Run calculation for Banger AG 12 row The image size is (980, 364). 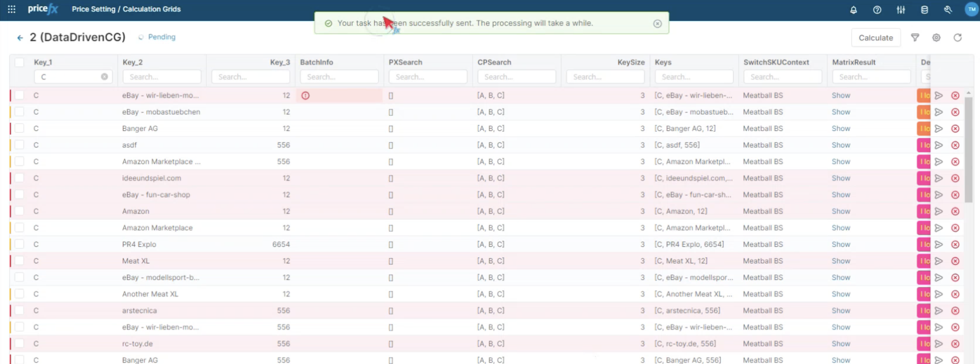pos(938,129)
